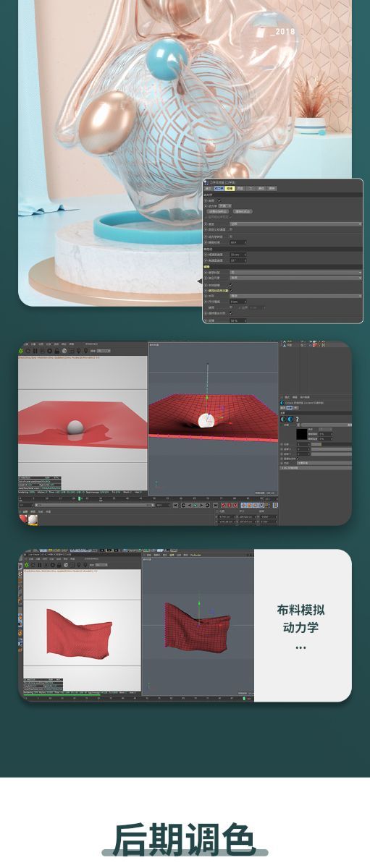Click the green current-frame marker on timeline
This screenshot has width=370, height=868.
click(x=79, y=498)
